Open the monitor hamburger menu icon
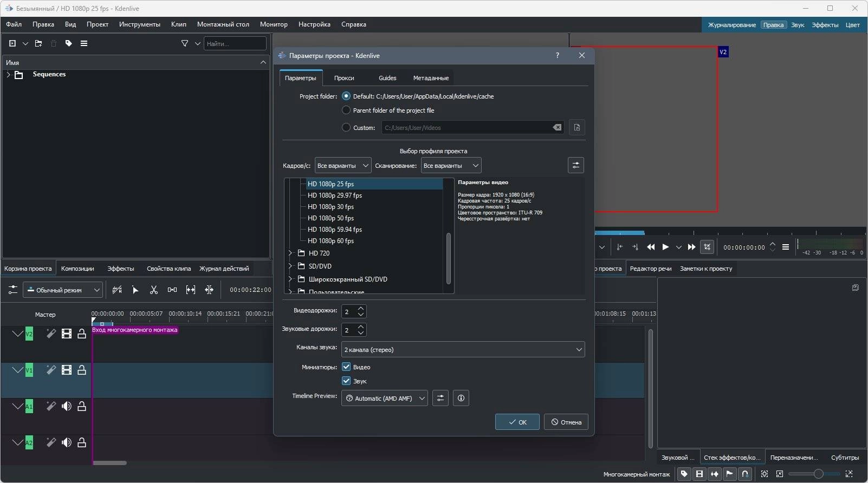 pyautogui.click(x=786, y=247)
